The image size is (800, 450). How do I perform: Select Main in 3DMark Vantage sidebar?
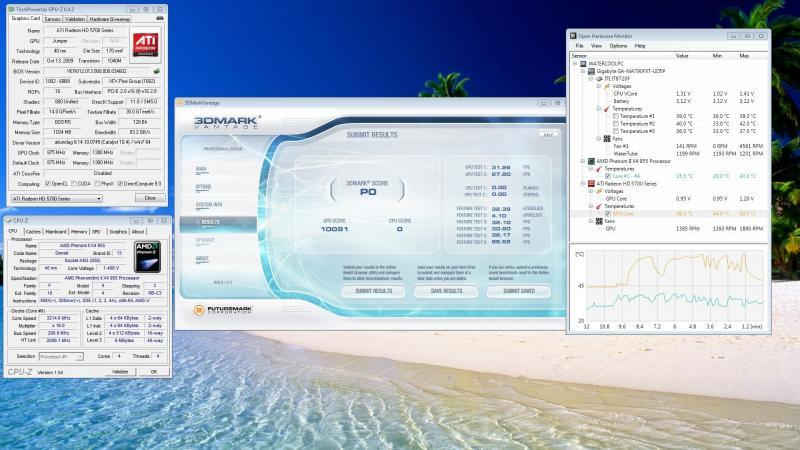pyautogui.click(x=201, y=169)
